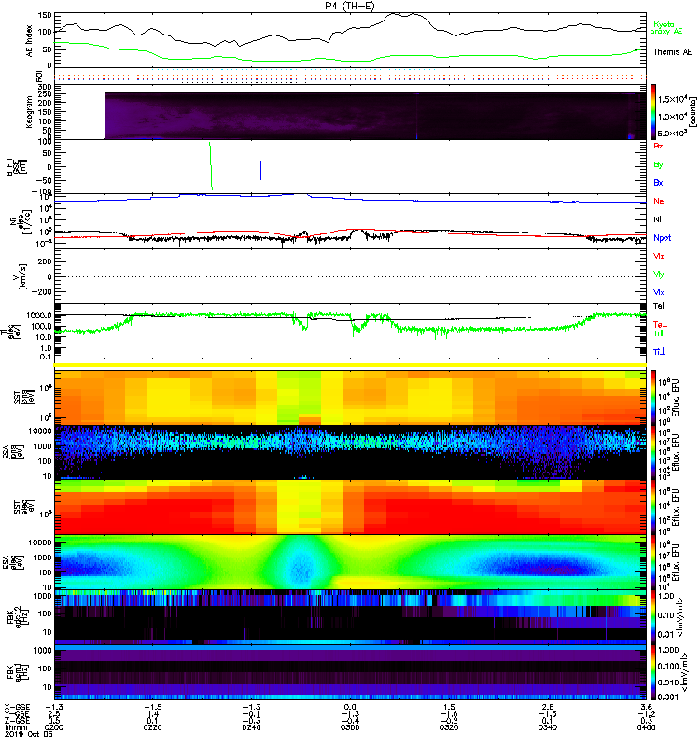The height and width of the screenshot is (747, 700).
Task: Select the '[counts]' color bar label
Action: 692,112
